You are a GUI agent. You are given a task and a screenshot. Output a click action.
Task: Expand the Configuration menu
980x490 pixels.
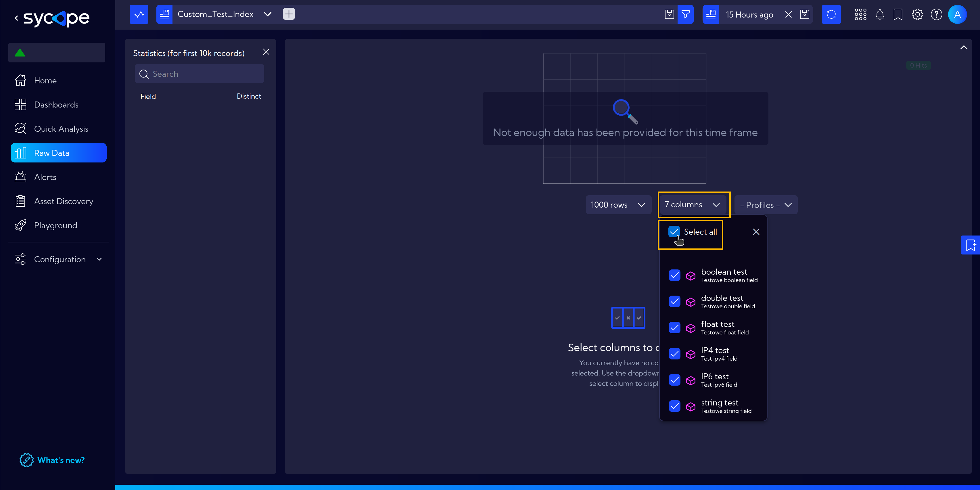59,259
